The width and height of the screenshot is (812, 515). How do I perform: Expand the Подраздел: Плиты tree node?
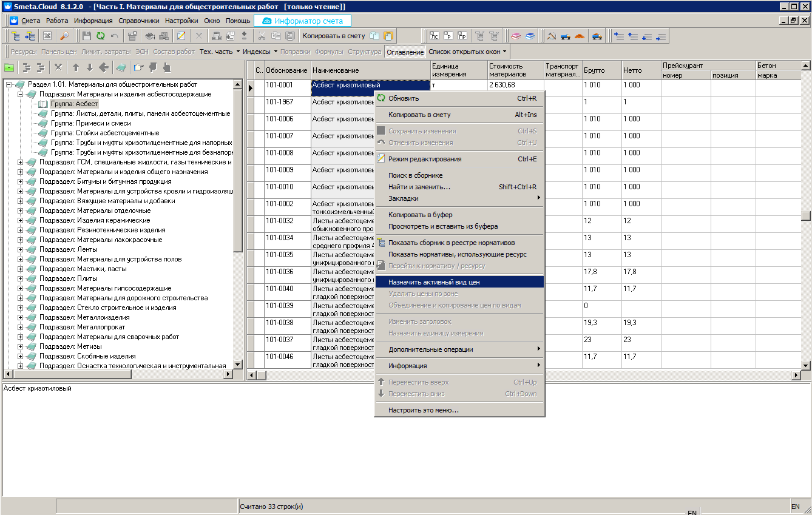pos(21,278)
